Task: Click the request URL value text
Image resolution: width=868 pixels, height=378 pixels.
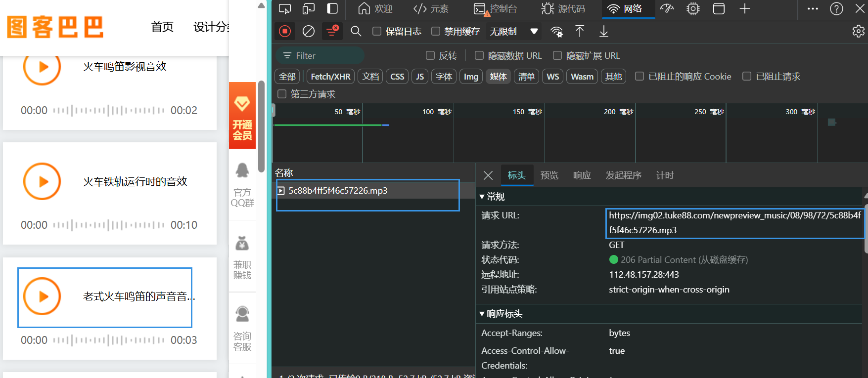Action: [x=735, y=223]
